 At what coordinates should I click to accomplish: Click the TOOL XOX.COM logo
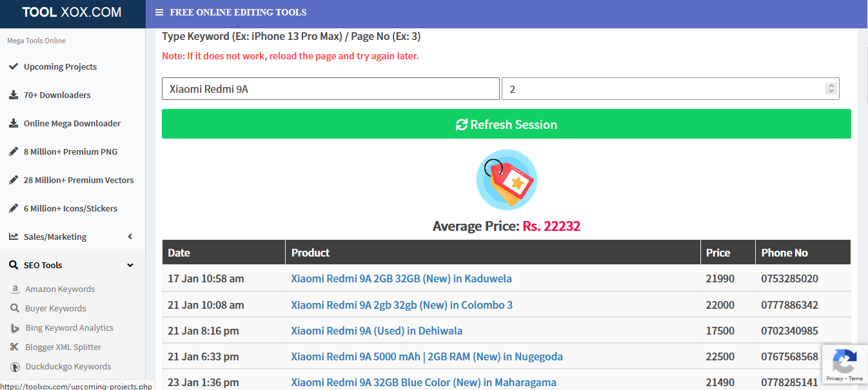tap(72, 12)
